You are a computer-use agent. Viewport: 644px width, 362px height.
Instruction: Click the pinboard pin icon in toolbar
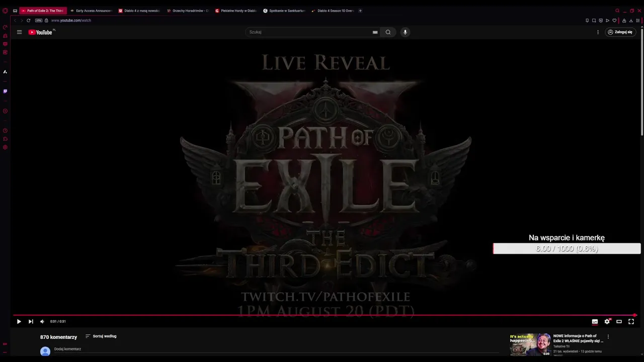tap(587, 21)
